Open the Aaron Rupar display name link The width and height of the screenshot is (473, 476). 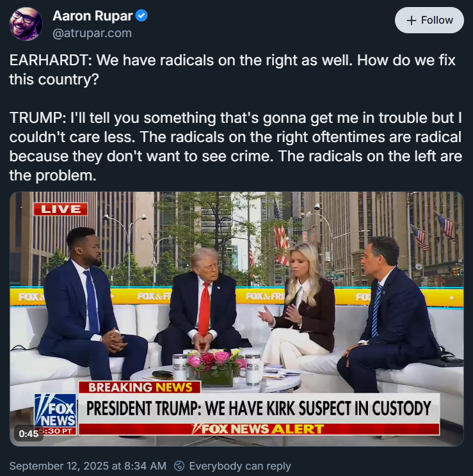[x=93, y=15]
